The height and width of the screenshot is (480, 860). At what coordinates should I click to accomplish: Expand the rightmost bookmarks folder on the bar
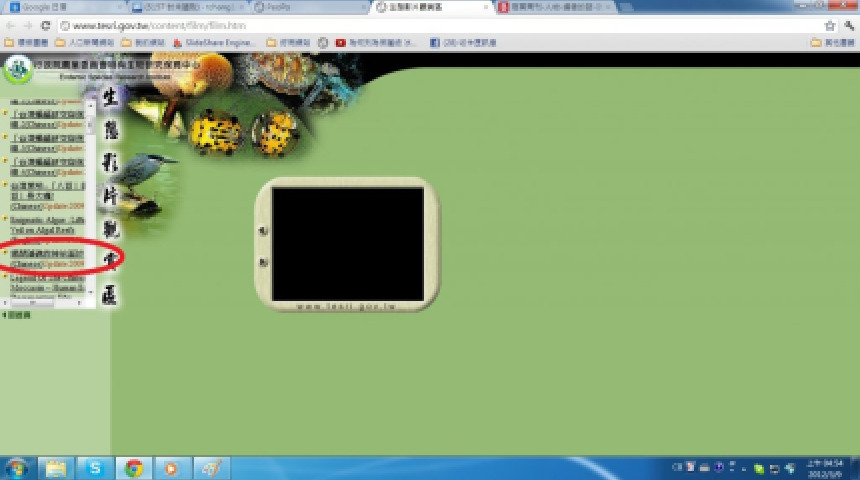830,43
